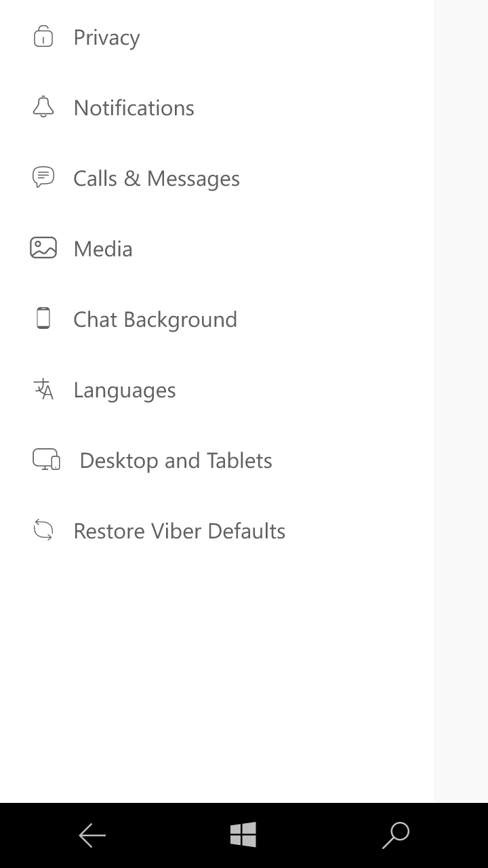Tap the Desktop and Tablets devices icon

[46, 460]
